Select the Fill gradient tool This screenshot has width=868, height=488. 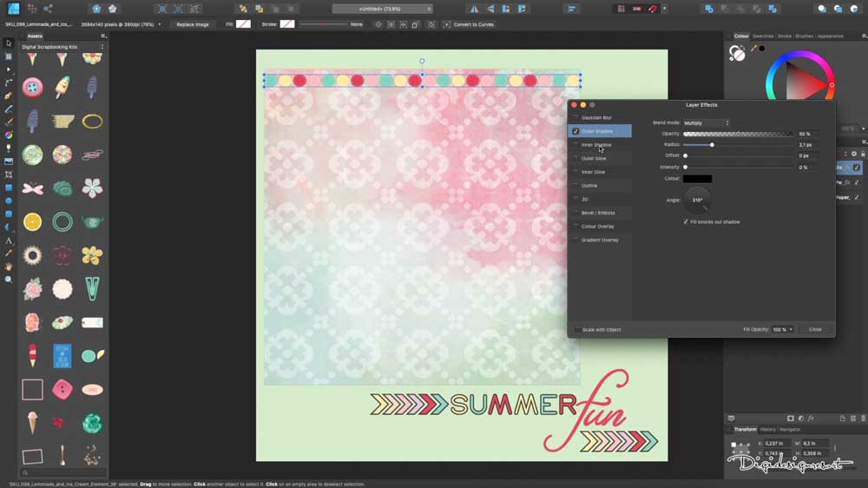[9, 135]
